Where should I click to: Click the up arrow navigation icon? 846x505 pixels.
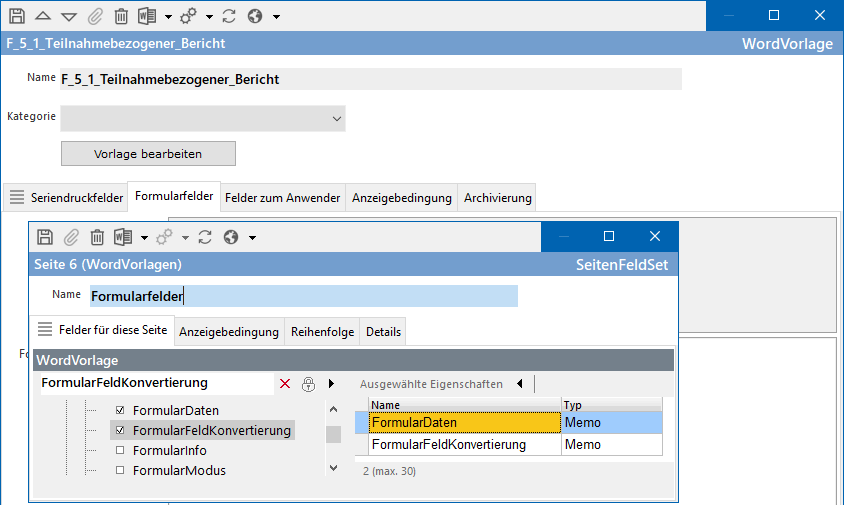[x=43, y=16]
